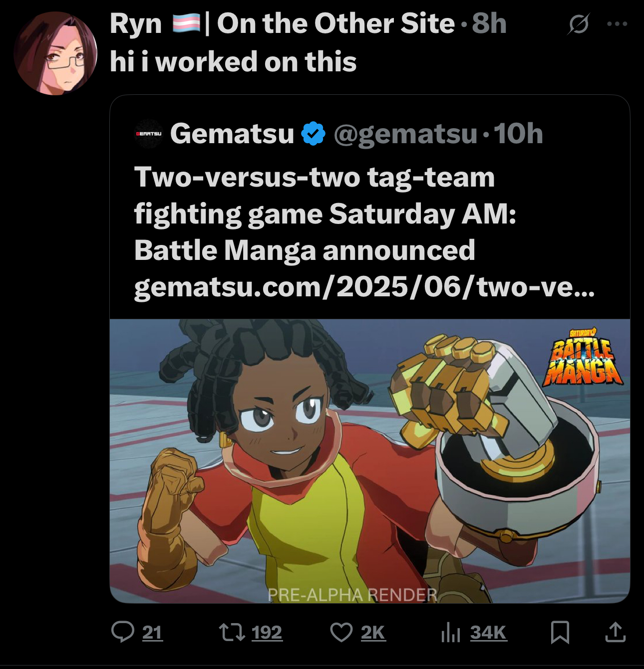This screenshot has height=669, width=644.
Task: Share the post with upload icon
Action: pyautogui.click(x=615, y=632)
